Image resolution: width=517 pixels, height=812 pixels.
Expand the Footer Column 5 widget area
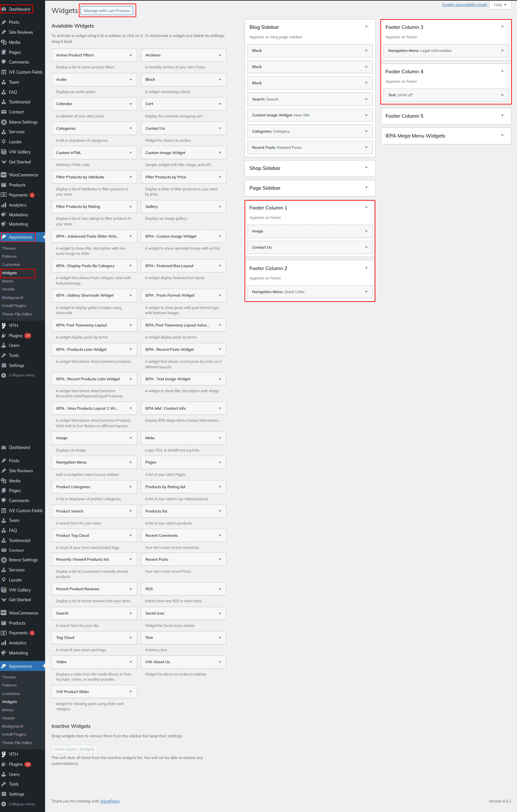tap(502, 116)
